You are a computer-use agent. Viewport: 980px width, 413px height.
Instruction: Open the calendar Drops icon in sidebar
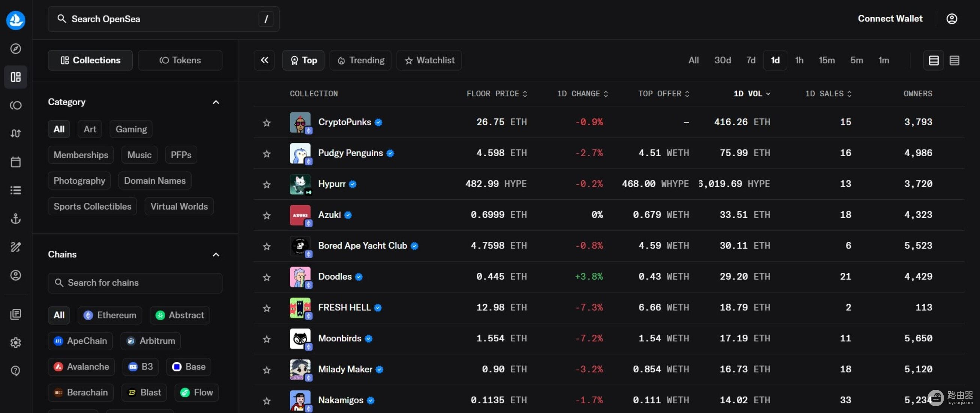[16, 162]
